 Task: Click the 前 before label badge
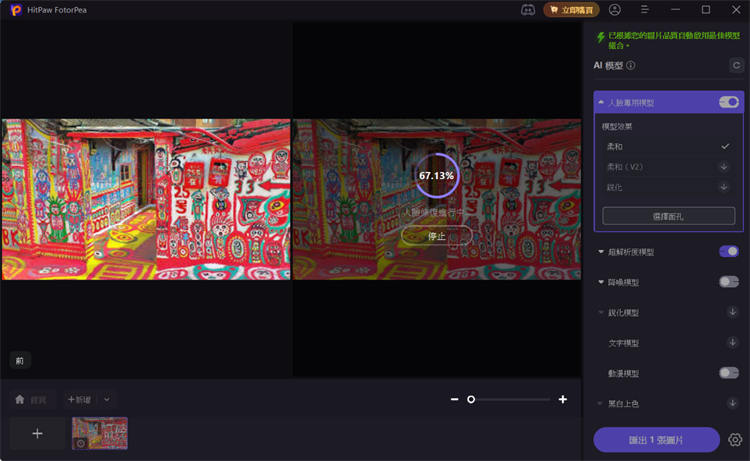[20, 361]
